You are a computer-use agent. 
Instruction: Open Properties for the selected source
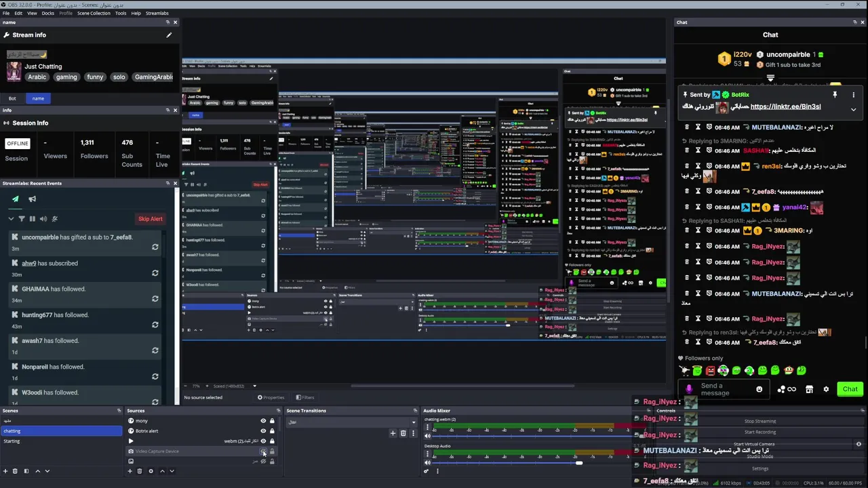(x=271, y=398)
